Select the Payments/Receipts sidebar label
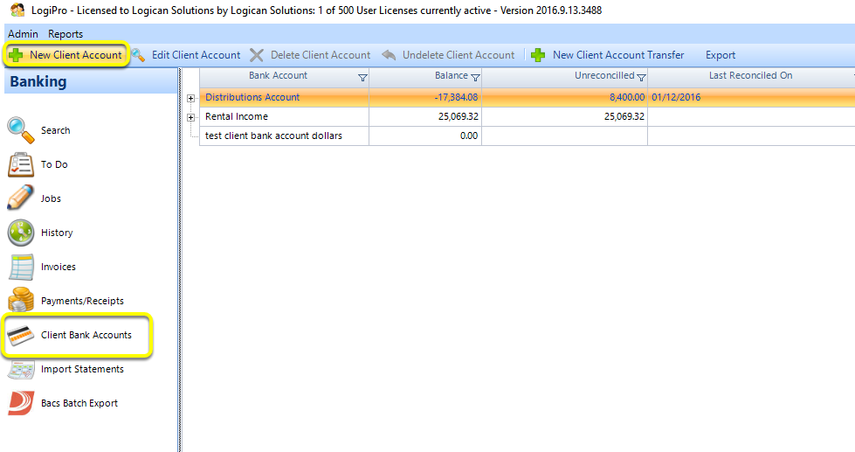 pyautogui.click(x=82, y=301)
